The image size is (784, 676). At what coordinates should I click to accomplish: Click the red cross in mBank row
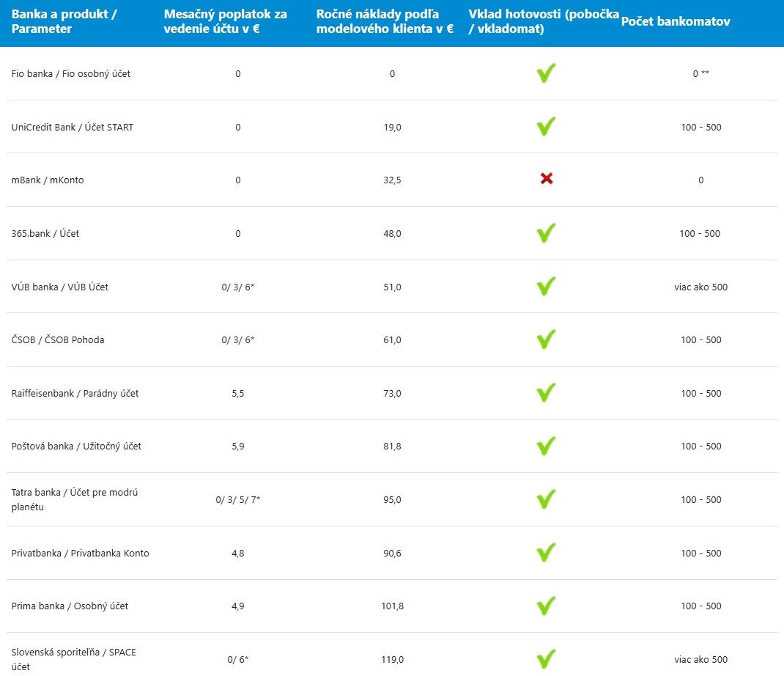tap(546, 179)
